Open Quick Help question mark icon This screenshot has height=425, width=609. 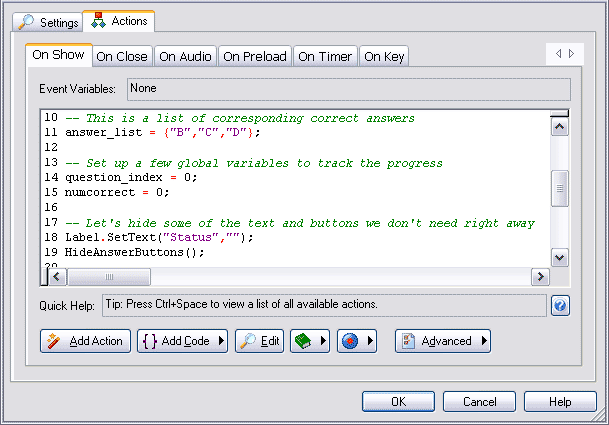560,305
